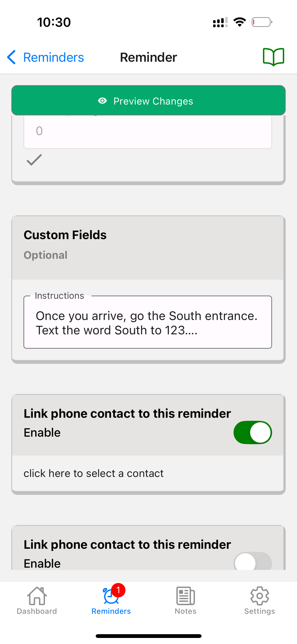Tap the Custom Fields section header
The image size is (297, 644).
[x=65, y=235]
